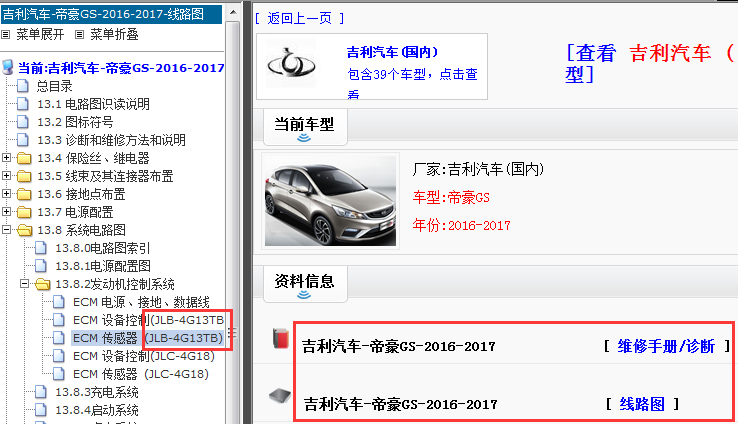Viewport: 738px width, 424px height.
Task: Select the 13.2 图标符号 tree item
Action: pyautogui.click(x=75, y=122)
